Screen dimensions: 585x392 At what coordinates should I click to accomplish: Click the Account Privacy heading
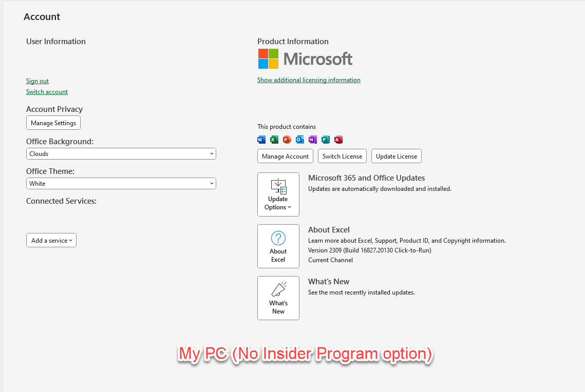click(54, 109)
